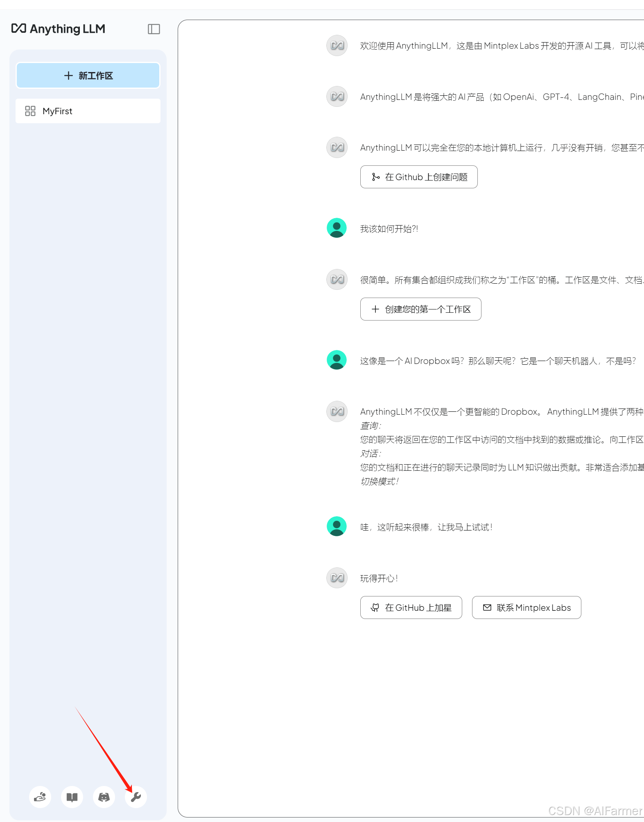Click the text 哇，这听起来很棒，让我马上试试!
The width and height of the screenshot is (644, 822).
point(427,527)
